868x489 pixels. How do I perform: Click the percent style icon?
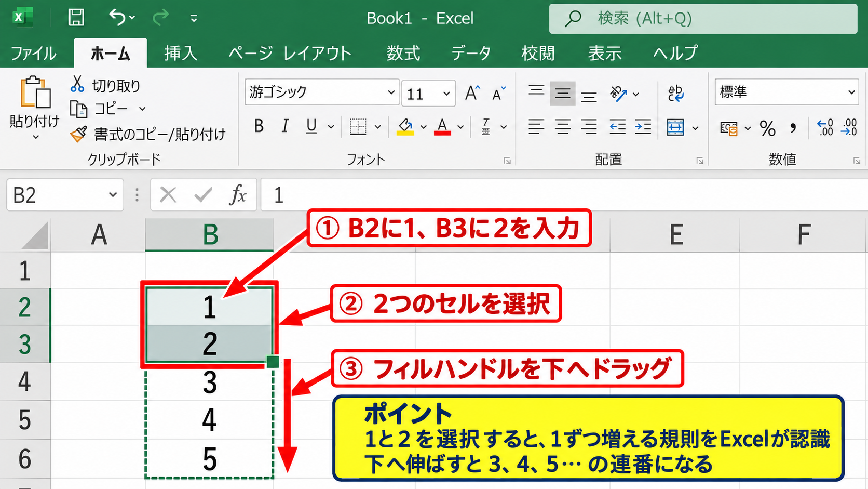pos(767,128)
